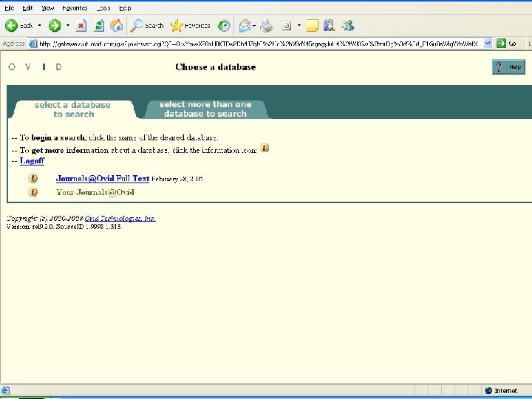Click the History clock icon

(224, 25)
